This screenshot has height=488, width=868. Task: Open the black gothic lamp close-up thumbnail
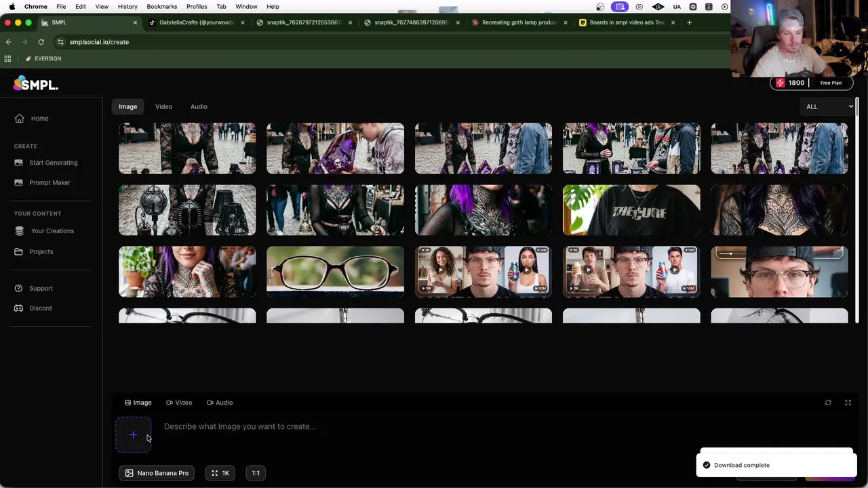(187, 210)
